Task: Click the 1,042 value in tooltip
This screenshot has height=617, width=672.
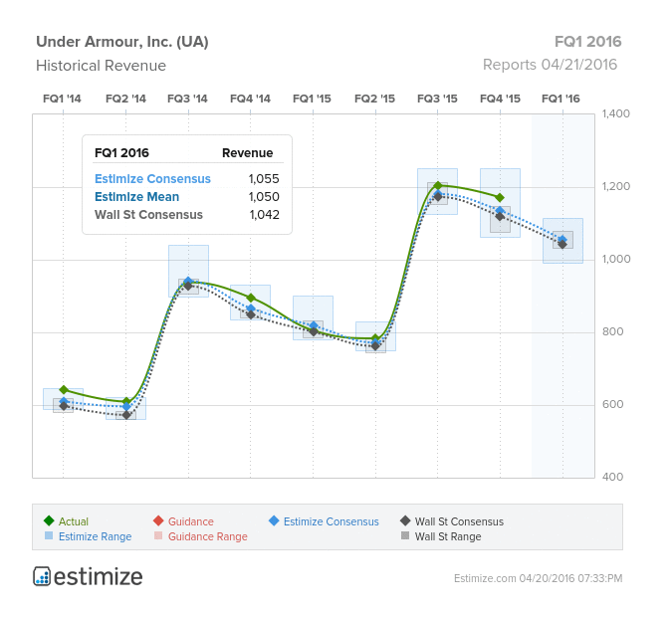Action: coord(265,215)
